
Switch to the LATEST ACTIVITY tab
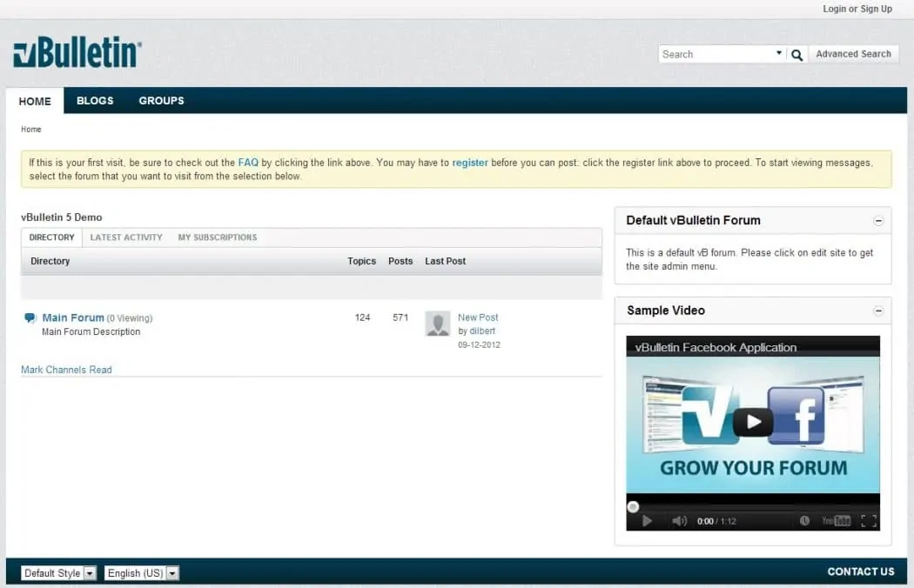(126, 237)
